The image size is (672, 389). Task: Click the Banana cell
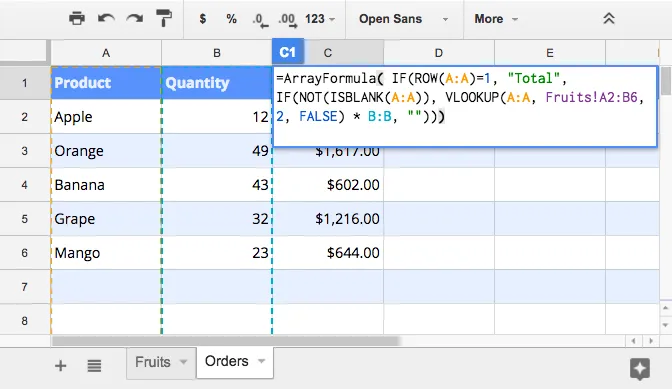click(x=106, y=185)
